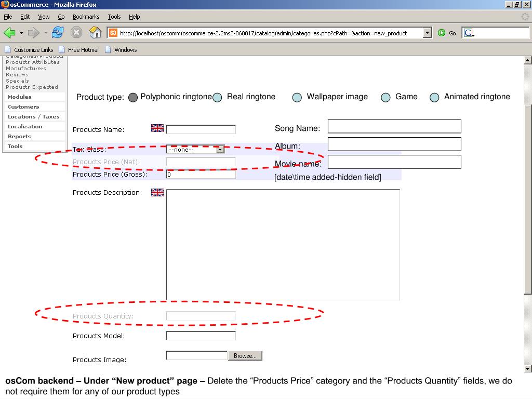
Task: Open the Specials sidebar link
Action: tap(17, 81)
